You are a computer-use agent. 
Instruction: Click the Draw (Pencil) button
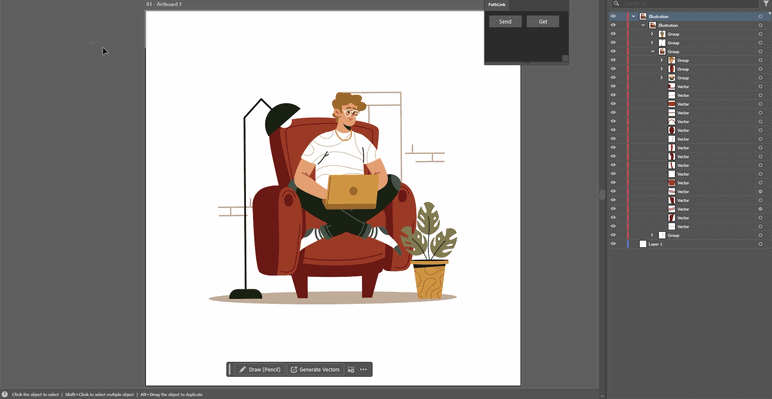(x=259, y=369)
